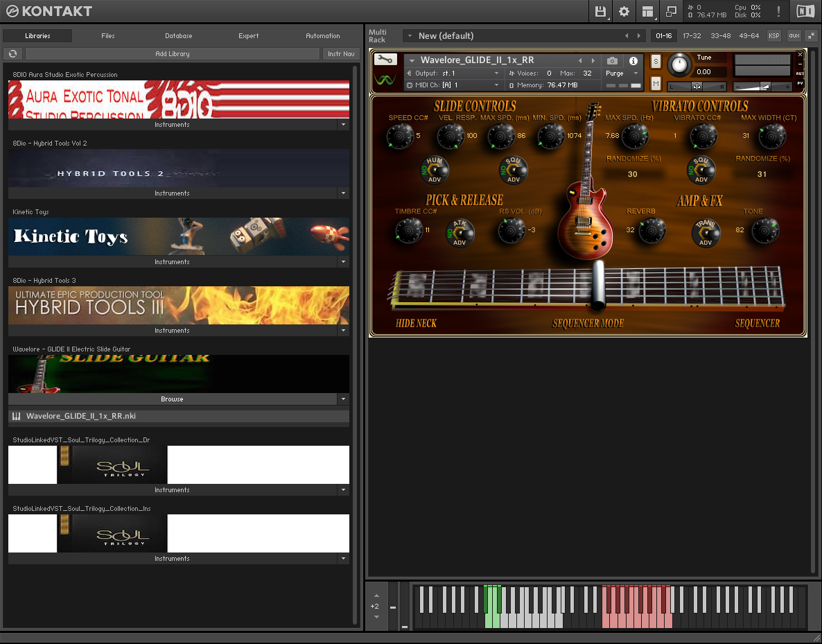Go to next instrument preset arrow
The height and width of the screenshot is (644, 822).
coord(593,60)
